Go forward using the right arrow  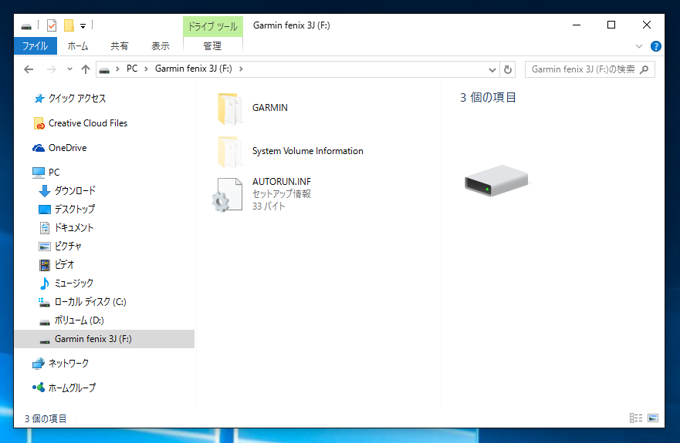click(x=51, y=69)
